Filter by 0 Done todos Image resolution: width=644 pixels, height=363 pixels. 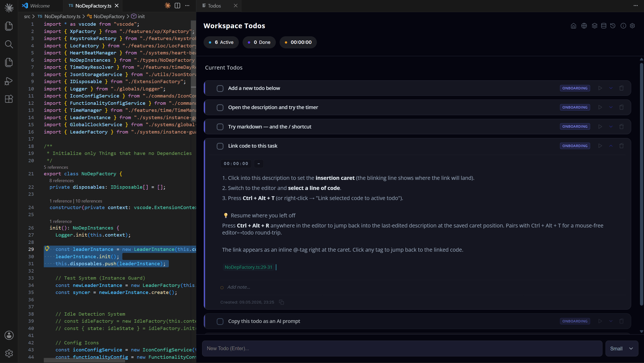click(x=259, y=42)
